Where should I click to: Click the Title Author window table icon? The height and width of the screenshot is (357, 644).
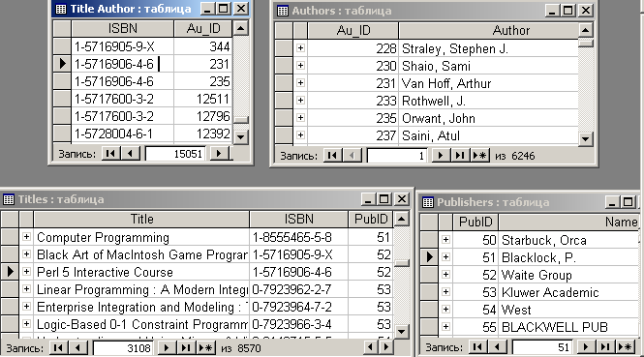61,9
